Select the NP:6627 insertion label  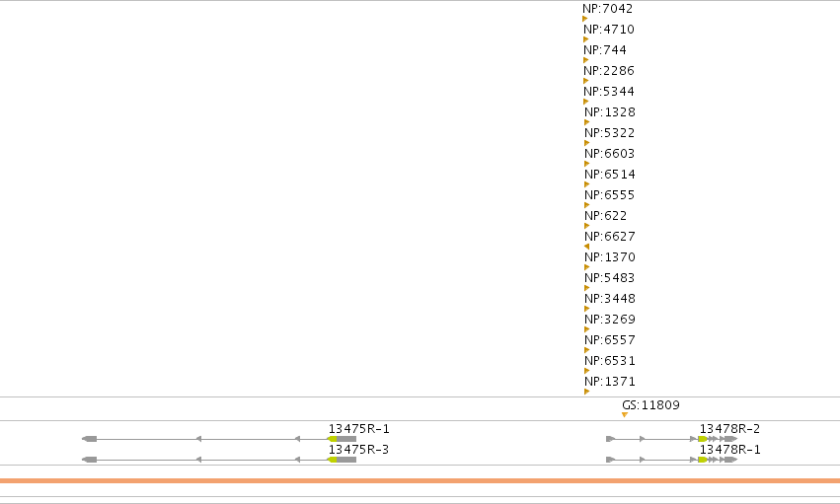click(x=610, y=237)
